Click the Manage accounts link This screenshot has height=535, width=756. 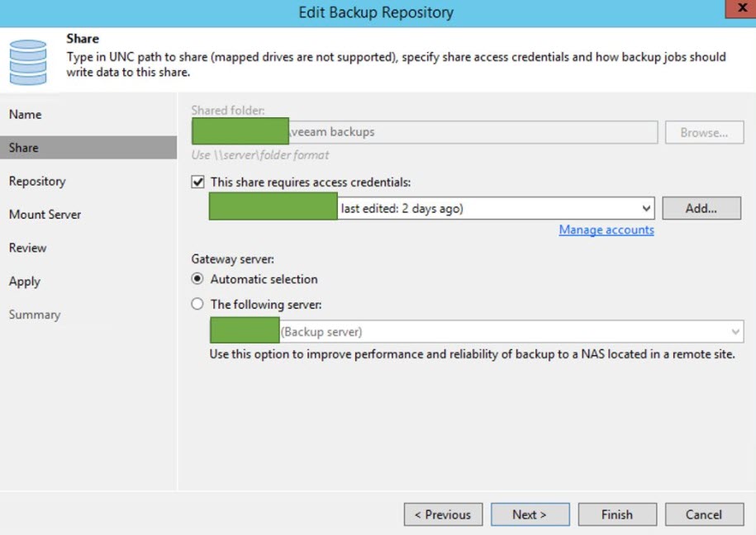coord(606,230)
